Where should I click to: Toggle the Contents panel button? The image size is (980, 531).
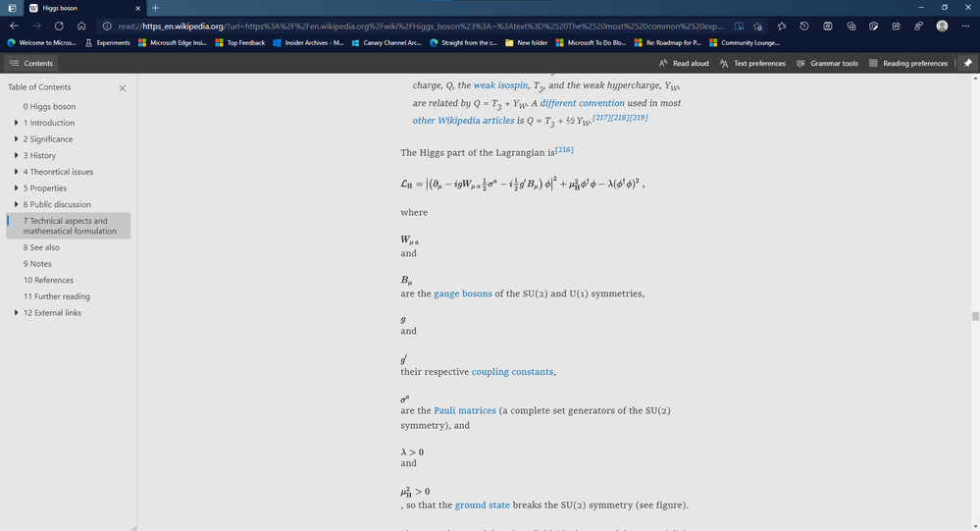[31, 63]
